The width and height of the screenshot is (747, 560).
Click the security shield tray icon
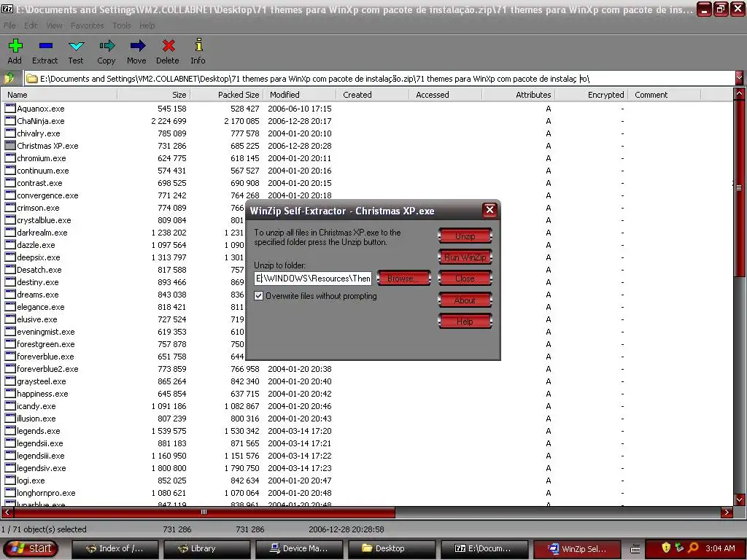pyautogui.click(x=667, y=548)
